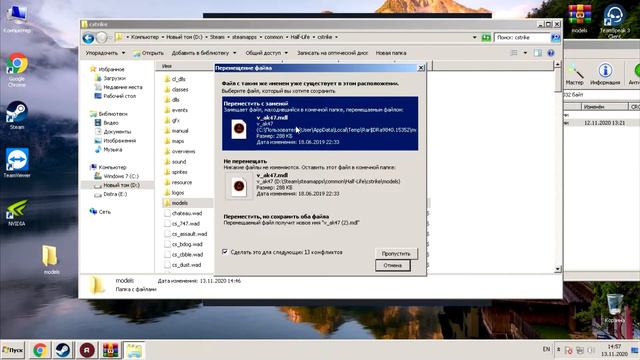
Task: Open the Organize (Упорядочить) dropdown
Action: tap(105, 53)
